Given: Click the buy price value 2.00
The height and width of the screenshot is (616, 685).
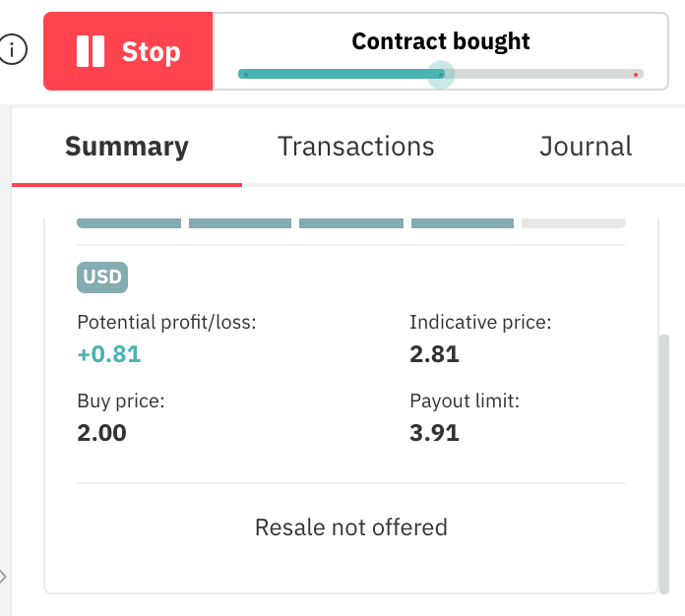Looking at the screenshot, I should pyautogui.click(x=102, y=432).
